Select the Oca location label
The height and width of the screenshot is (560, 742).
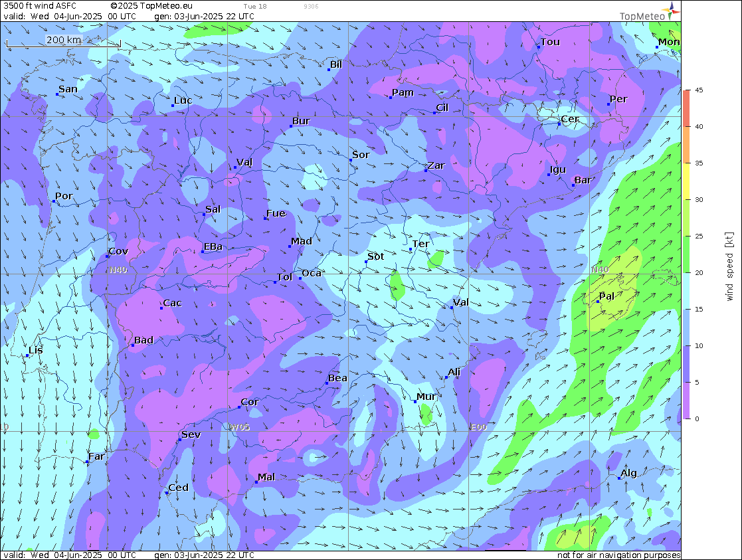[x=312, y=273]
